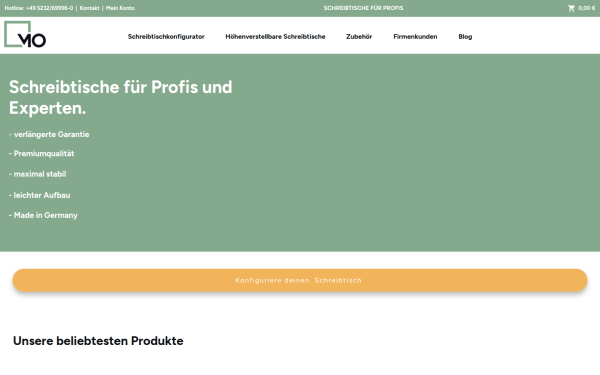600x375 pixels.
Task: Select the Zubehör menu item
Action: point(359,37)
